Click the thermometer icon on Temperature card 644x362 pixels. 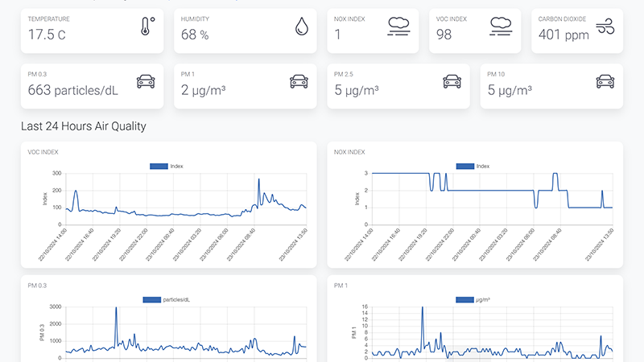point(147,27)
